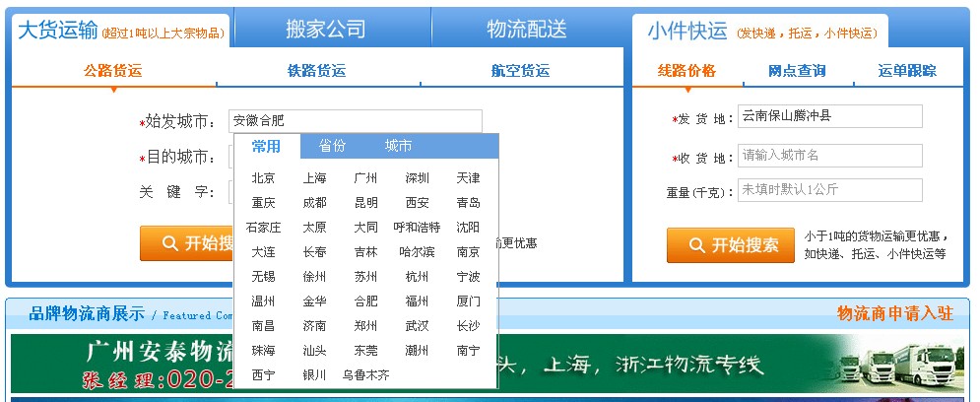Show 省份 list in city picker
This screenshot has height=402, width=980.
point(332,146)
